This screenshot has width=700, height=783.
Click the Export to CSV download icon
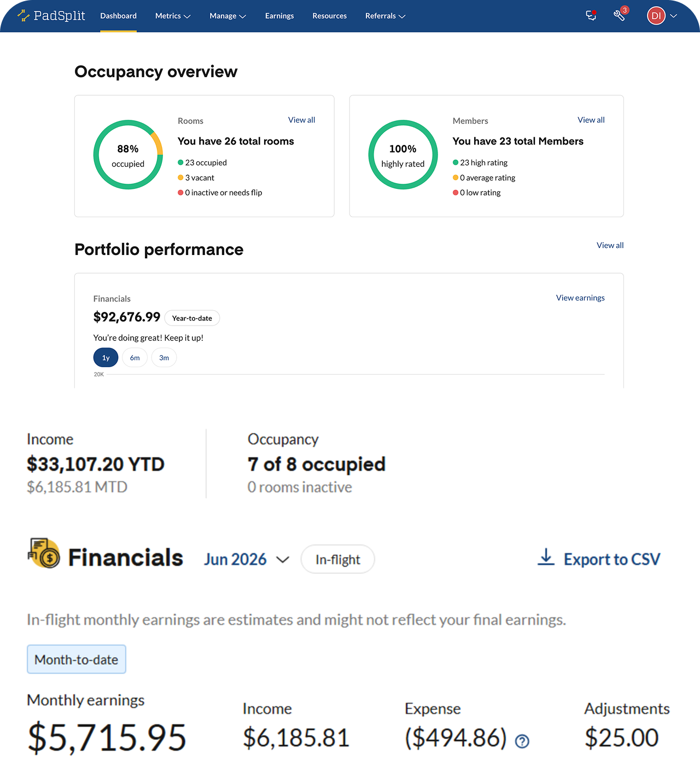(x=546, y=557)
